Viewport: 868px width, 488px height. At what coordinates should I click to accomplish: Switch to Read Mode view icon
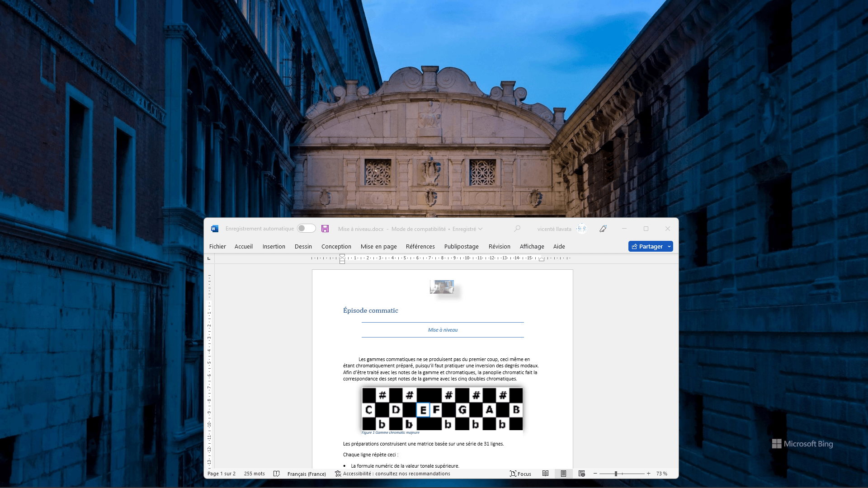(546, 474)
